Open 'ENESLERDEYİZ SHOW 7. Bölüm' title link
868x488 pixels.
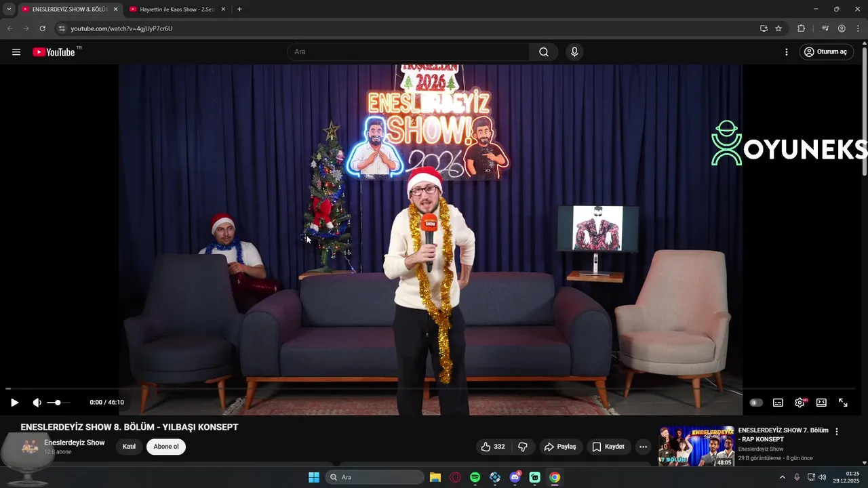(783, 434)
